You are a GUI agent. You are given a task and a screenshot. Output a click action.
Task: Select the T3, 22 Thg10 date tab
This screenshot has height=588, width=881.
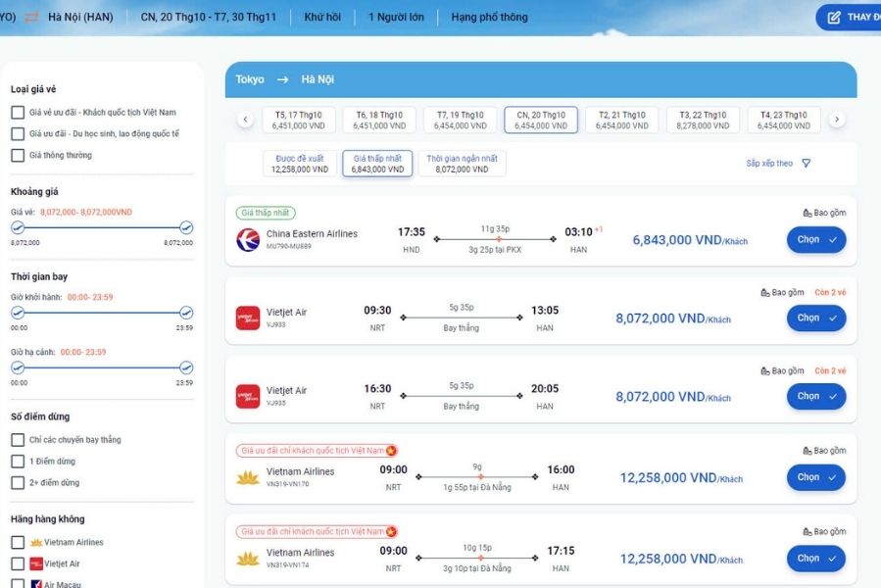703,120
